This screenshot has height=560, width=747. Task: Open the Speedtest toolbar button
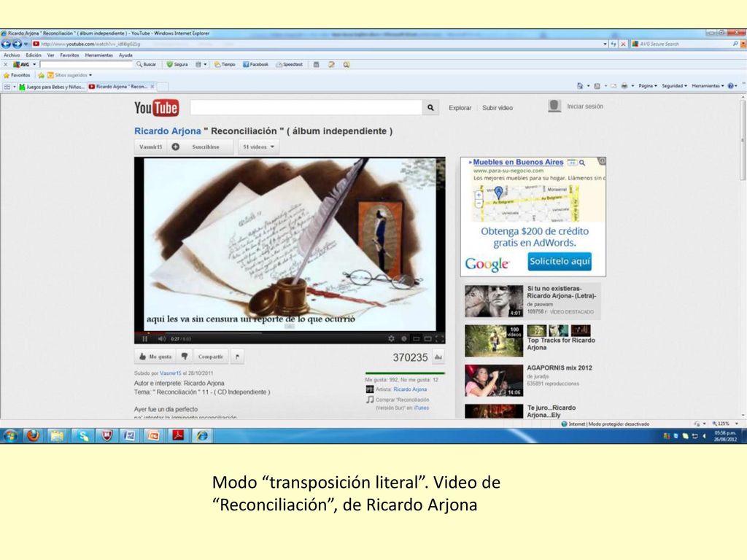289,64
